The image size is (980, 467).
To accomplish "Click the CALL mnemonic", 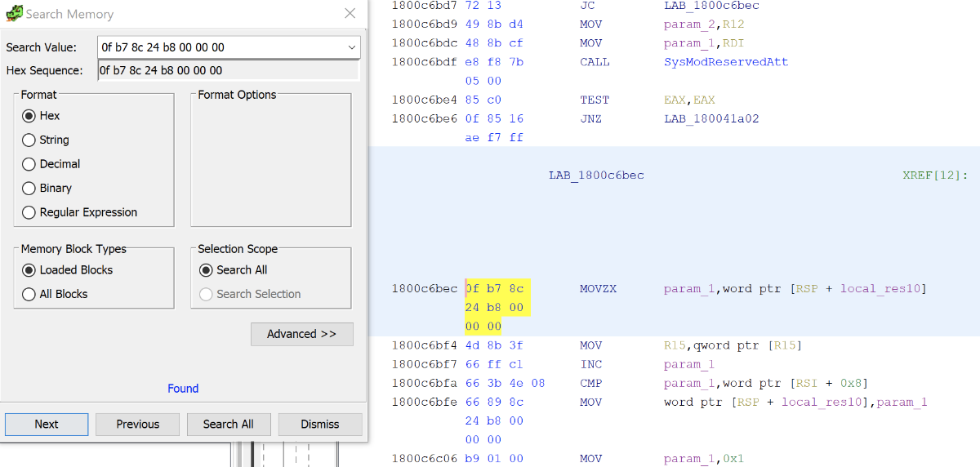I will (x=595, y=62).
